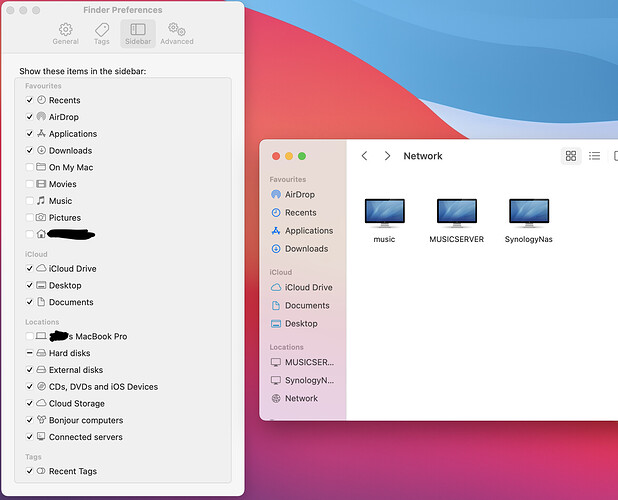The height and width of the screenshot is (500, 618).
Task: Toggle the Hard disks mixed-state checkbox
Action: 30,353
